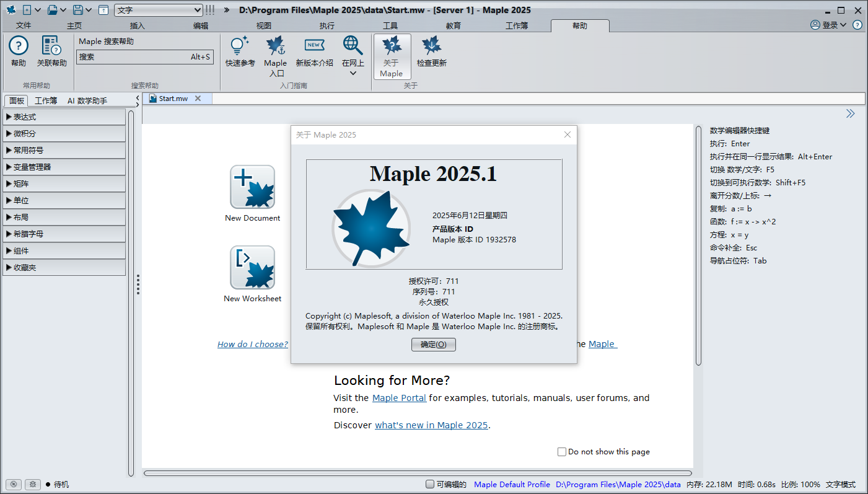Click the New Worksheet icon

pos(252,267)
